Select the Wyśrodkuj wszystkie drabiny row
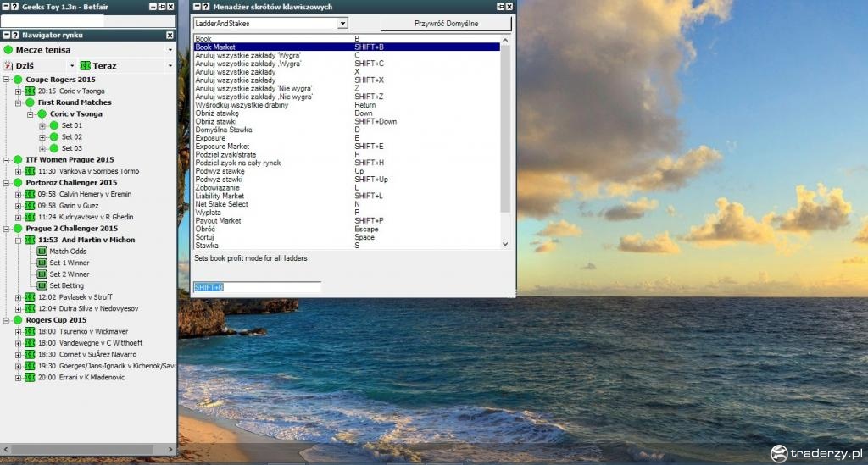 [x=347, y=104]
